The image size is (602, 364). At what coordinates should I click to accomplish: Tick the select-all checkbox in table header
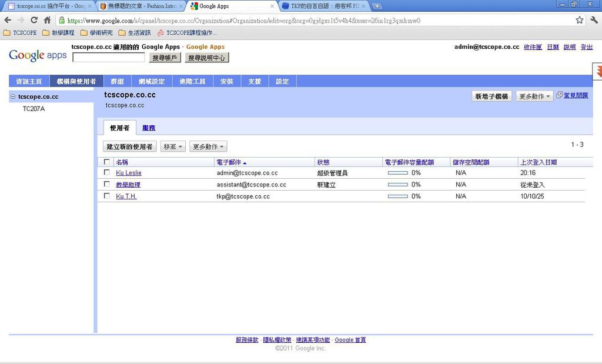pyautogui.click(x=107, y=162)
